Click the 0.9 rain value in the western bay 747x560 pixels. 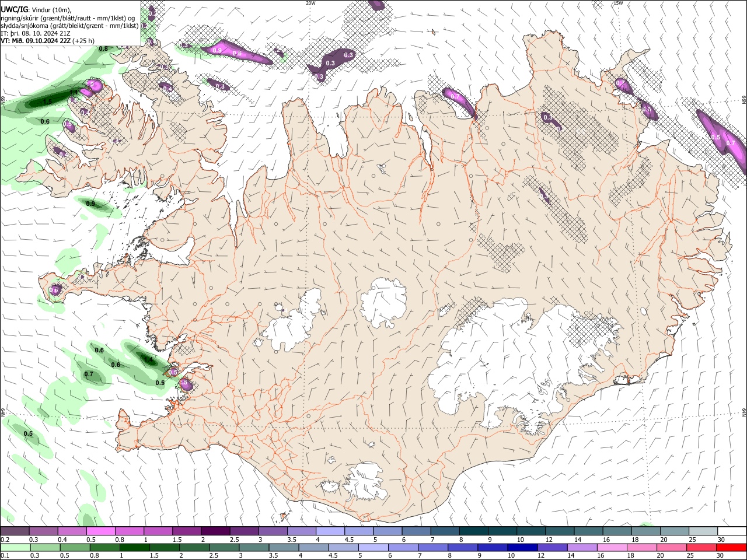[90, 204]
